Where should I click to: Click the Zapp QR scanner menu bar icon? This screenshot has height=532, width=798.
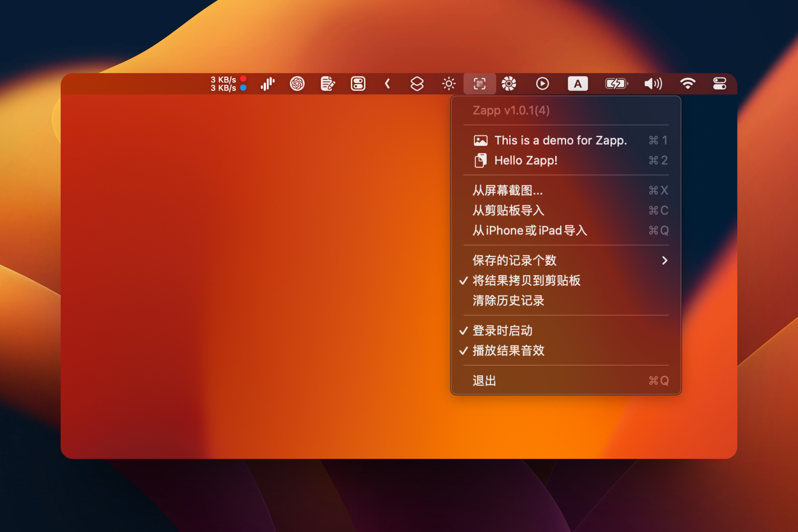(479, 84)
